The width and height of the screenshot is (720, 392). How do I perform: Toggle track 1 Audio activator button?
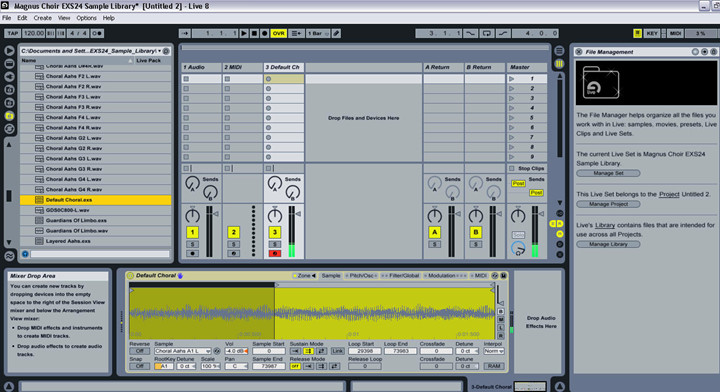pos(192,232)
